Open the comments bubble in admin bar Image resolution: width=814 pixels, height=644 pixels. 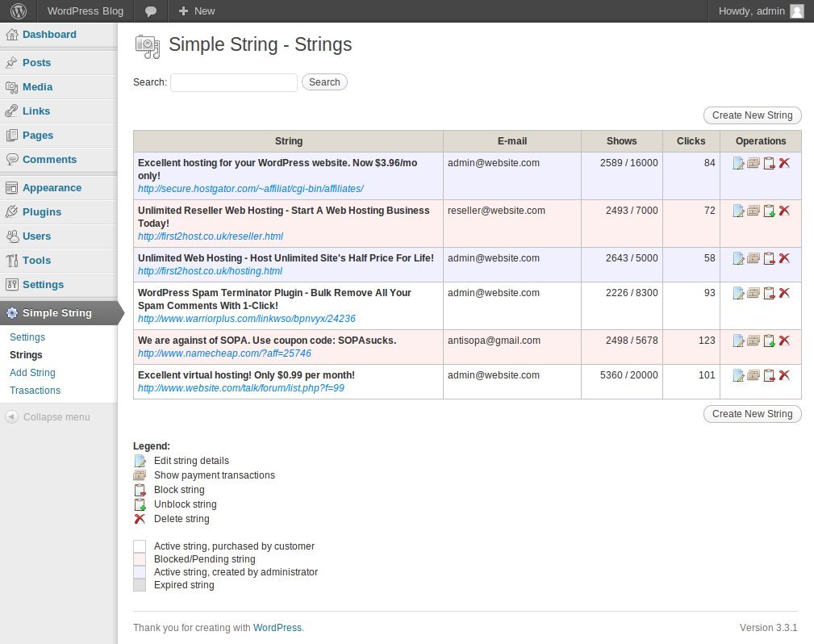tap(150, 11)
